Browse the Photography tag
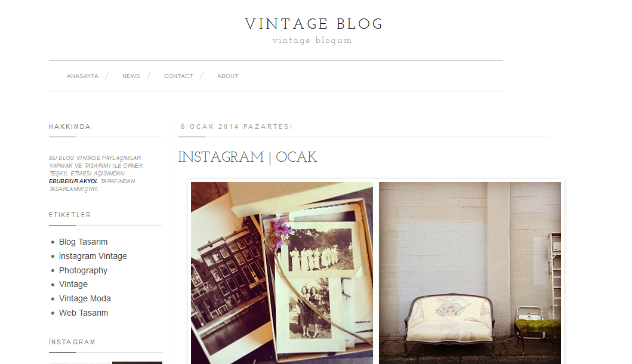 click(83, 270)
